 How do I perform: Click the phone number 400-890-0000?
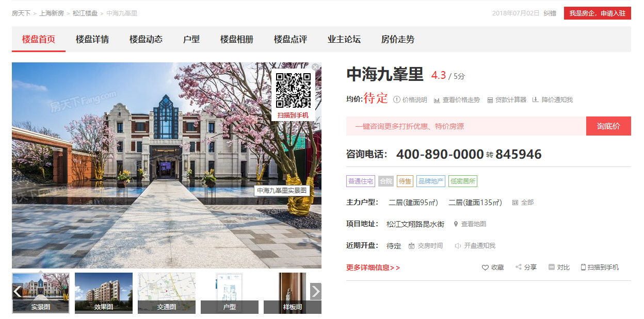coord(440,154)
